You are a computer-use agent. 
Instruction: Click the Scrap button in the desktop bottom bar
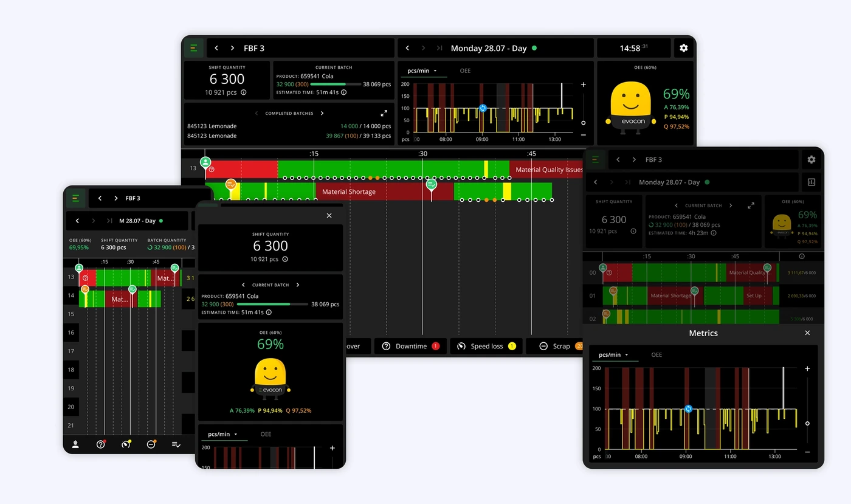(555, 346)
